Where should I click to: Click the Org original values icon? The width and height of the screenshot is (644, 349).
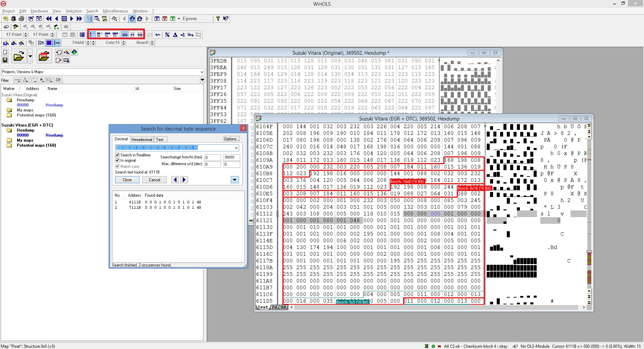pos(191,35)
